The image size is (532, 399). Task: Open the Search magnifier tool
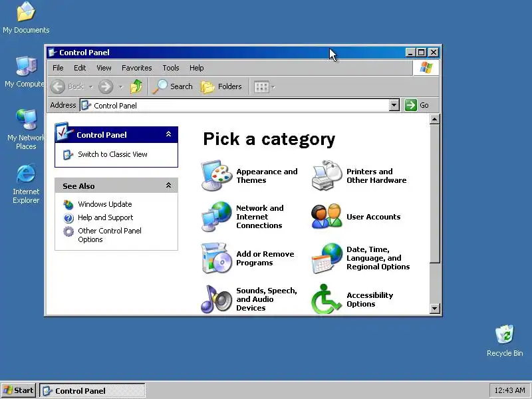tap(173, 87)
